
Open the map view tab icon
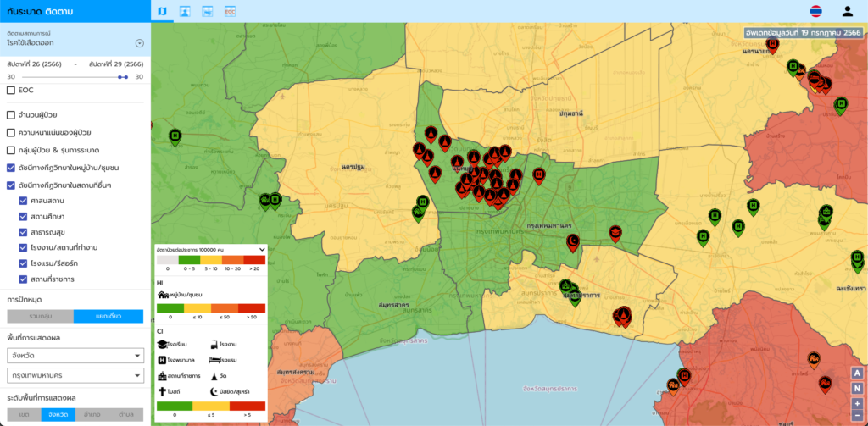[163, 11]
